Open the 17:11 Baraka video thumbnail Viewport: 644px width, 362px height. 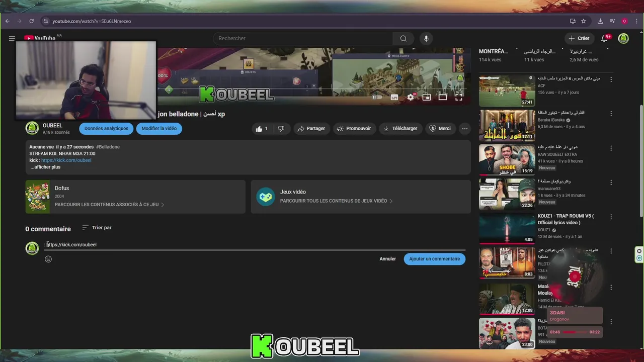click(507, 125)
